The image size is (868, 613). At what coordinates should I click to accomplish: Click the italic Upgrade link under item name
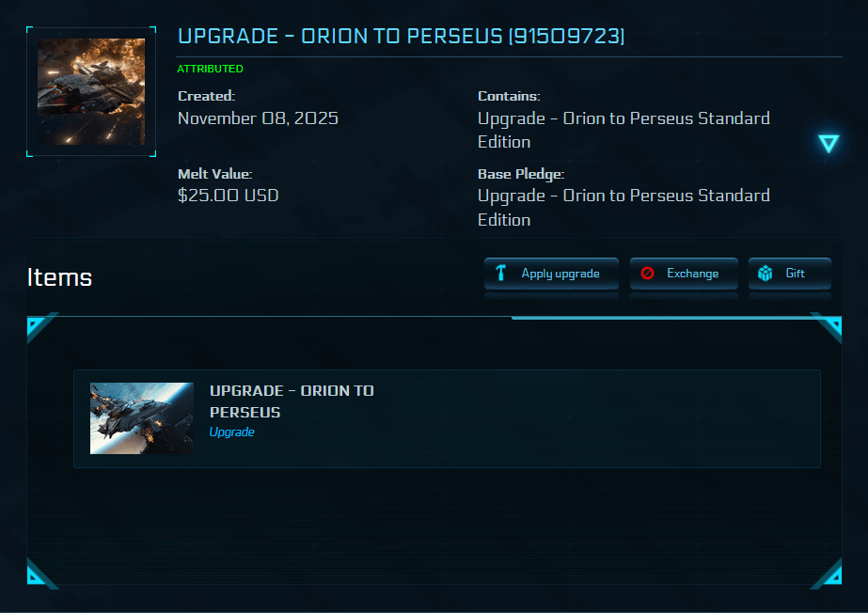pyautogui.click(x=231, y=432)
